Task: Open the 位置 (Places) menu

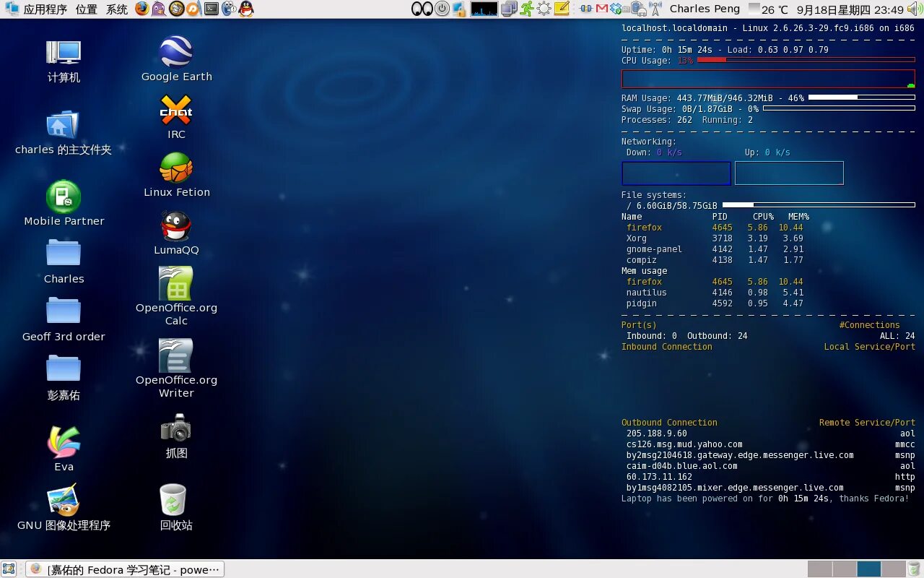Action: click(x=87, y=9)
